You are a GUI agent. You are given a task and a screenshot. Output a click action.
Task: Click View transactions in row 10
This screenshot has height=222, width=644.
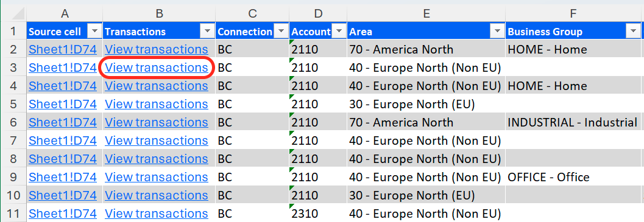tap(157, 195)
